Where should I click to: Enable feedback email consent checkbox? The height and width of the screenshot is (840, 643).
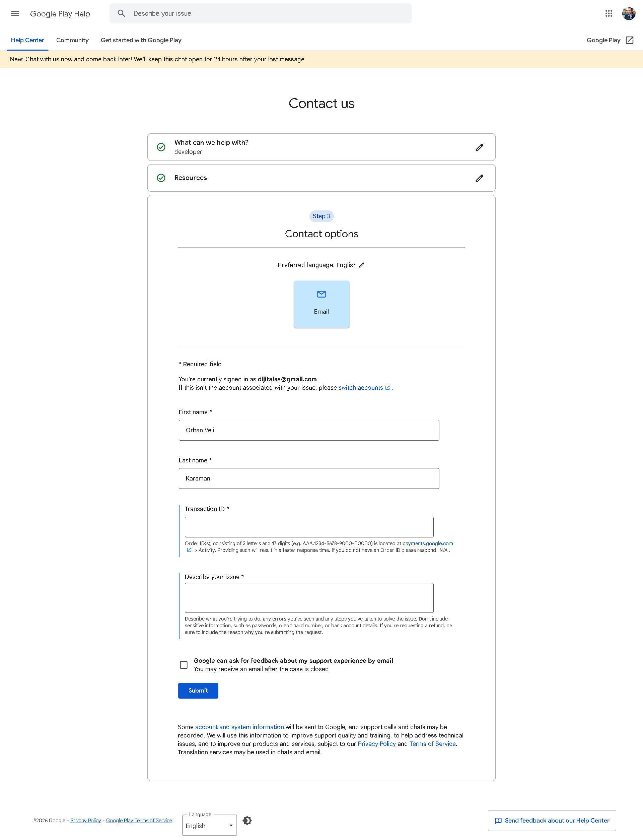point(184,665)
